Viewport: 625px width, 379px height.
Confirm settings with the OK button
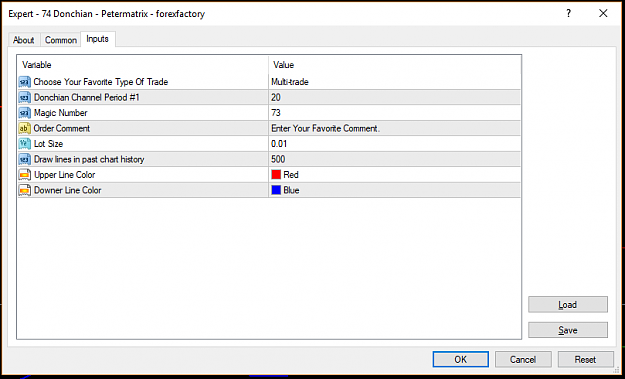click(x=460, y=359)
